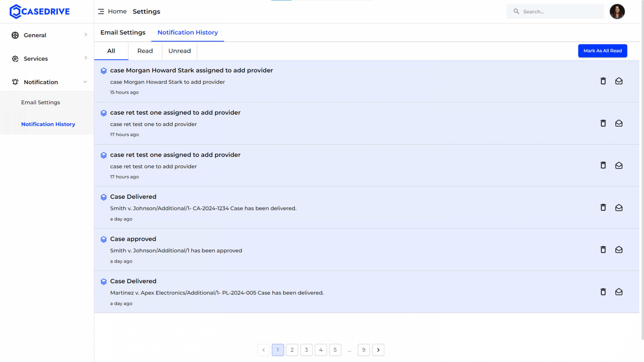
Task: Click 'Martinez v. Apex Electronics' delivered message
Action: pos(217,293)
